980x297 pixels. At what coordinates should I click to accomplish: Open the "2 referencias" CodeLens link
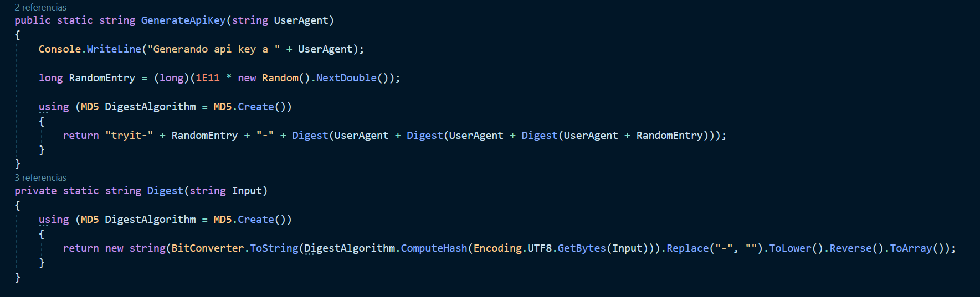[x=40, y=7]
